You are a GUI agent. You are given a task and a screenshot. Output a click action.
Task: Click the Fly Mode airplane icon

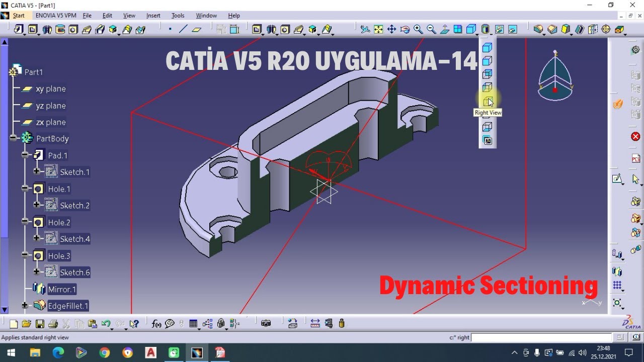click(x=365, y=30)
